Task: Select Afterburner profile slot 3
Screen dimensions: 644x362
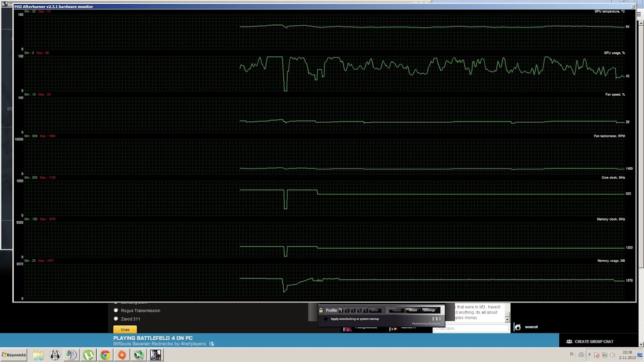Action: click(x=353, y=310)
